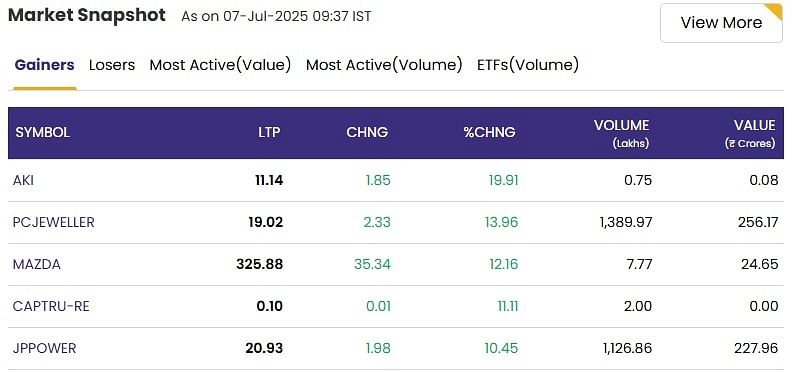Open the Most Active(Value) tab
Image resolution: width=792 pixels, height=372 pixels.
tap(220, 65)
